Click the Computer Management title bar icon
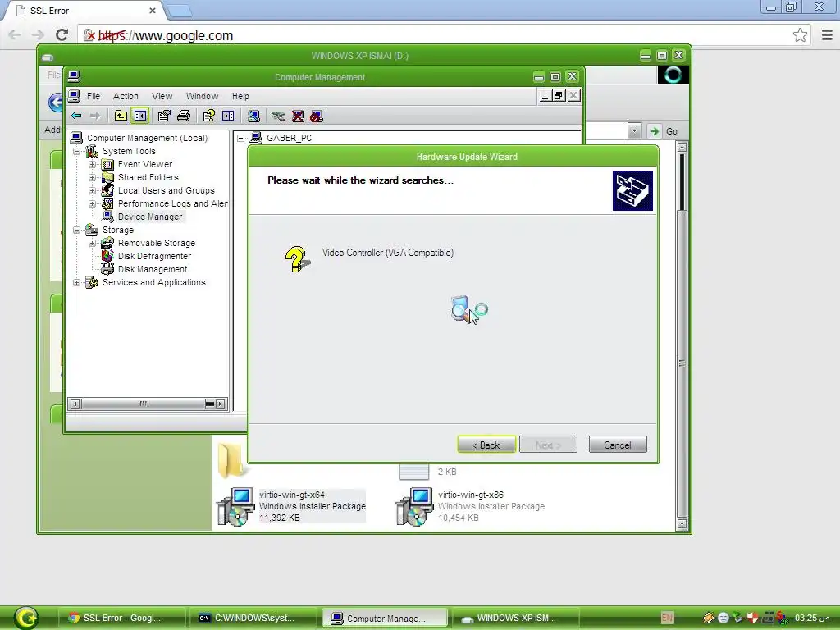The height and width of the screenshot is (630, 840). (74, 76)
